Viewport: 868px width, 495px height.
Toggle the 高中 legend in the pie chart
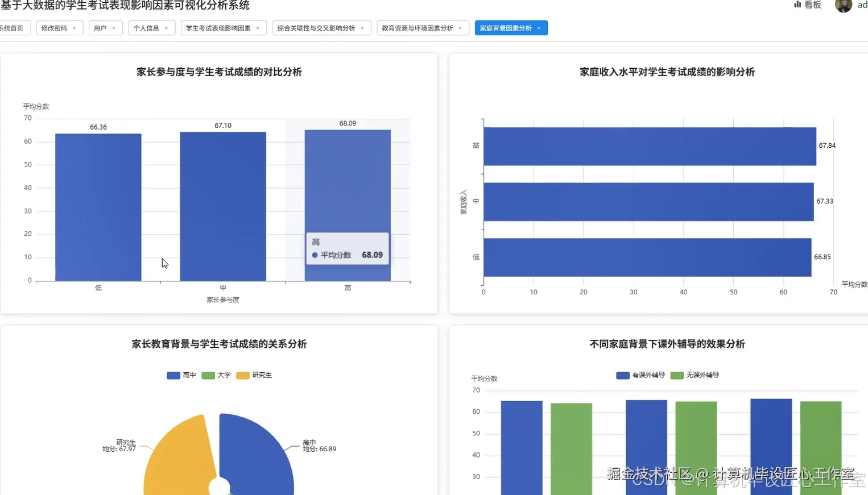(183, 375)
